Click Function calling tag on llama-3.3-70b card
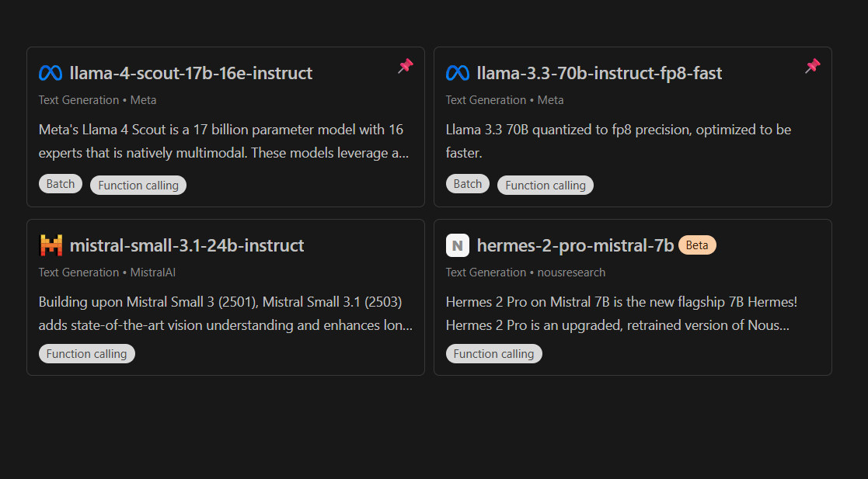The image size is (868, 479). click(546, 185)
